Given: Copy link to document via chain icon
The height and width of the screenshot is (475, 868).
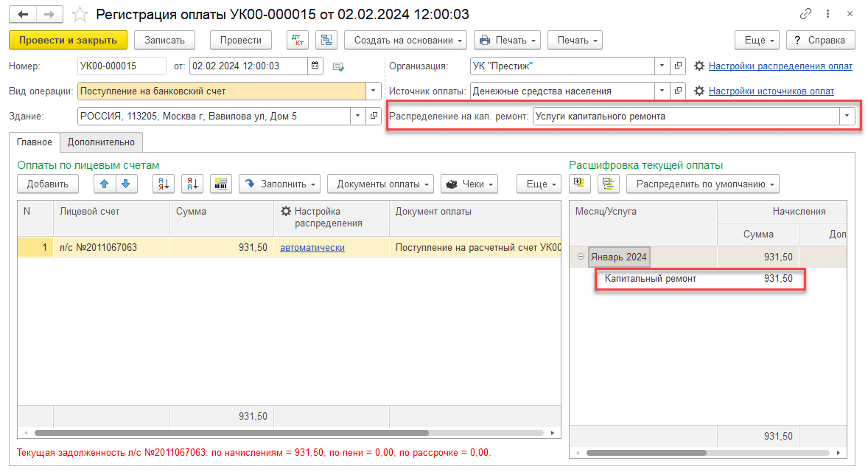Looking at the screenshot, I should (805, 15).
